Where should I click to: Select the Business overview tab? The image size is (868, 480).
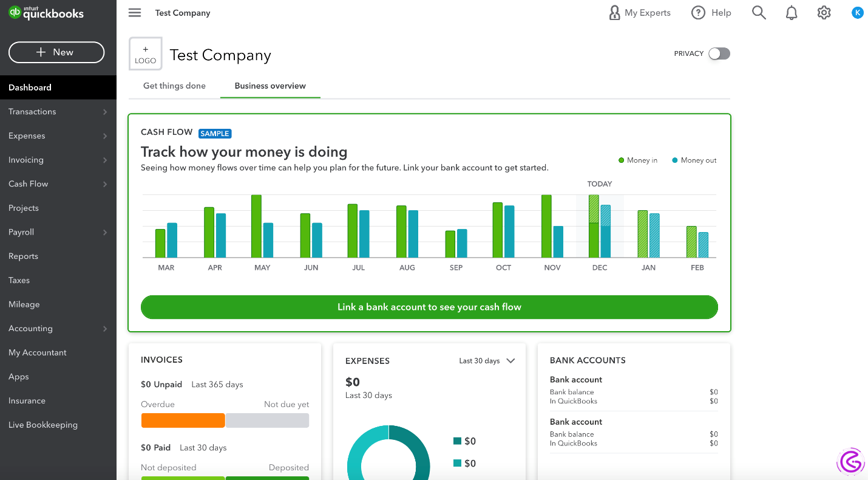point(270,86)
